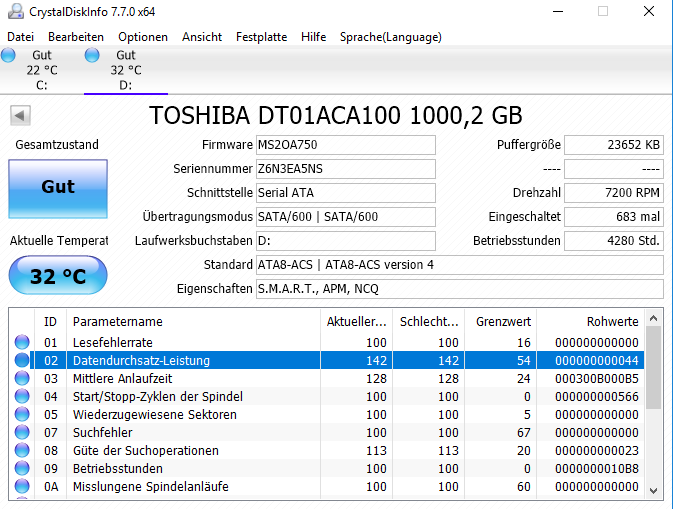Select the D: drive tab
The height and width of the screenshot is (509, 673).
126,70
